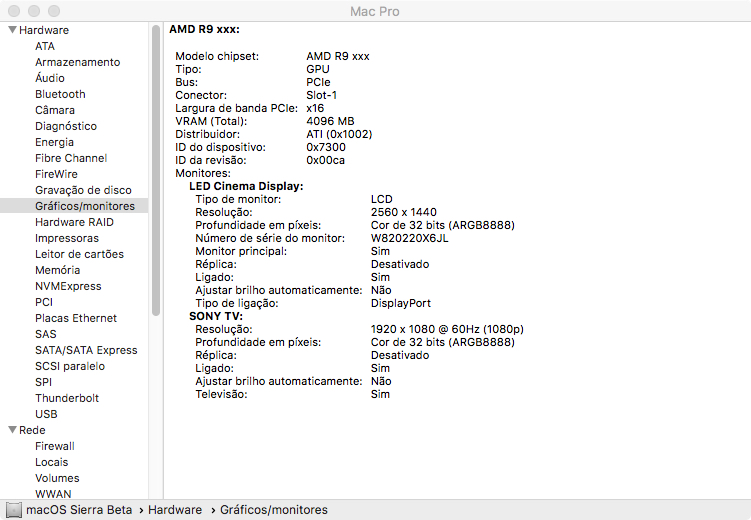The width and height of the screenshot is (751, 520).
Task: Open the SPI entry
Action: click(x=43, y=382)
